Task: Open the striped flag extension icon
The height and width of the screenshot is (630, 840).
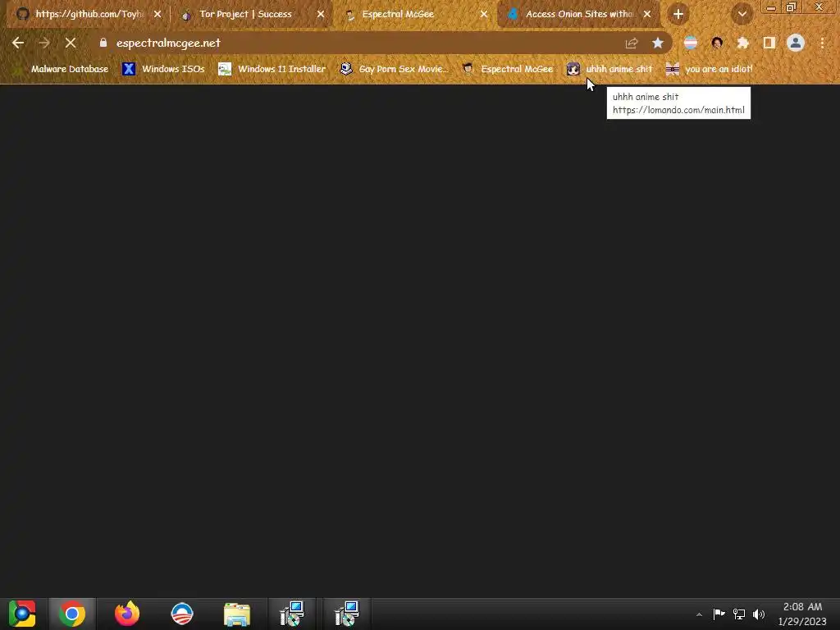Action: tap(691, 43)
